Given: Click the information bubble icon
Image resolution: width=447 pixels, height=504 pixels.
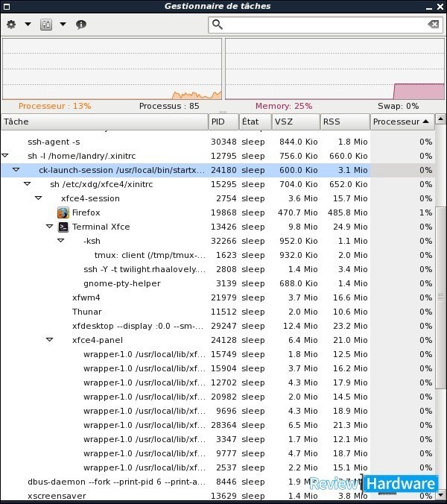Looking at the screenshot, I should point(81,25).
